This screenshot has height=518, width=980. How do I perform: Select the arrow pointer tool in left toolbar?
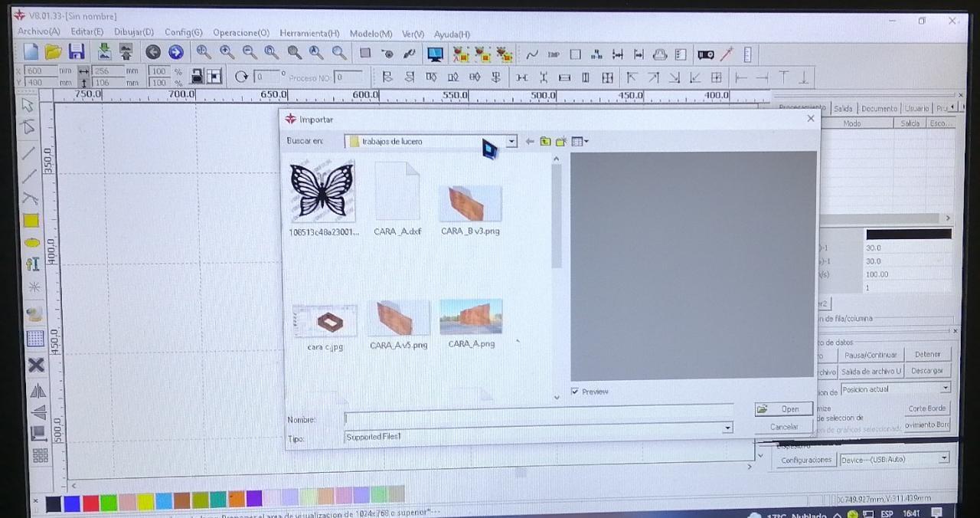(x=28, y=104)
